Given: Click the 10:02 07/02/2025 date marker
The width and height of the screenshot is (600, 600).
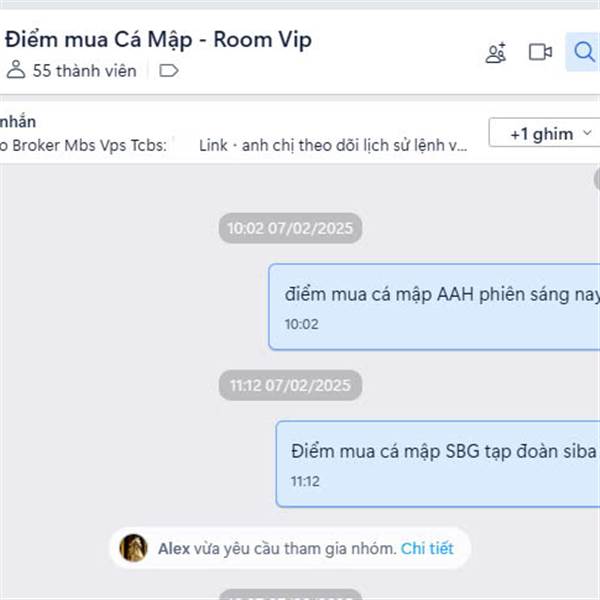Looking at the screenshot, I should pyautogui.click(x=290, y=228).
